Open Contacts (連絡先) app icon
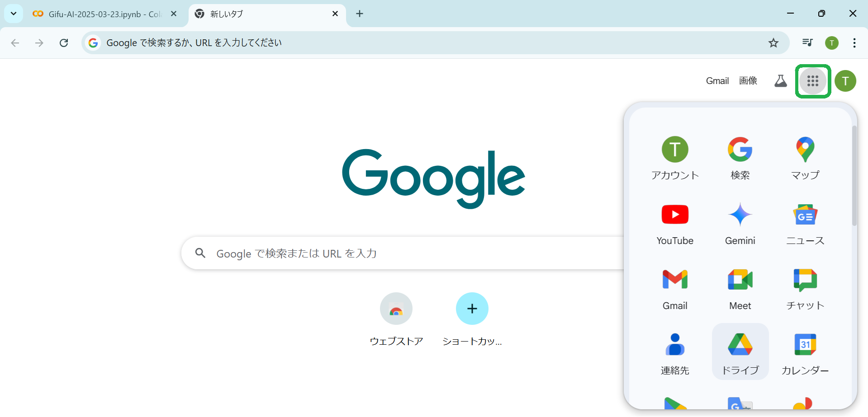Image resolution: width=868 pixels, height=417 pixels. (x=675, y=353)
